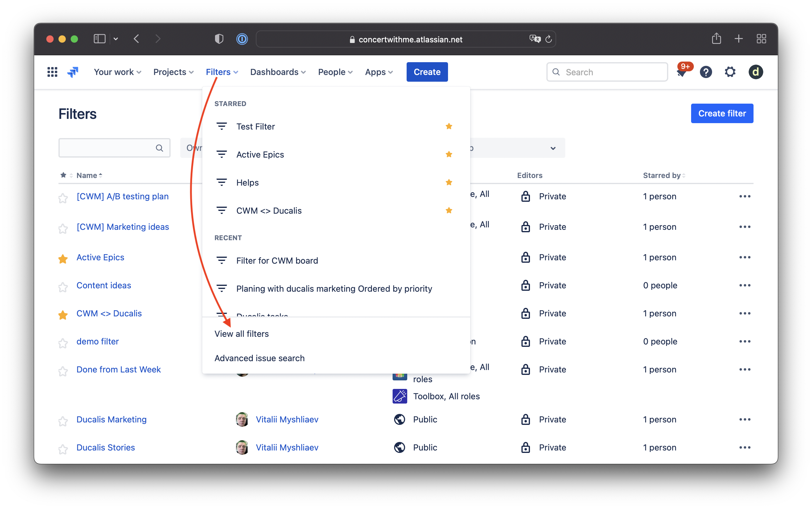Expand the Projects dropdown menu
812x509 pixels.
173,72
